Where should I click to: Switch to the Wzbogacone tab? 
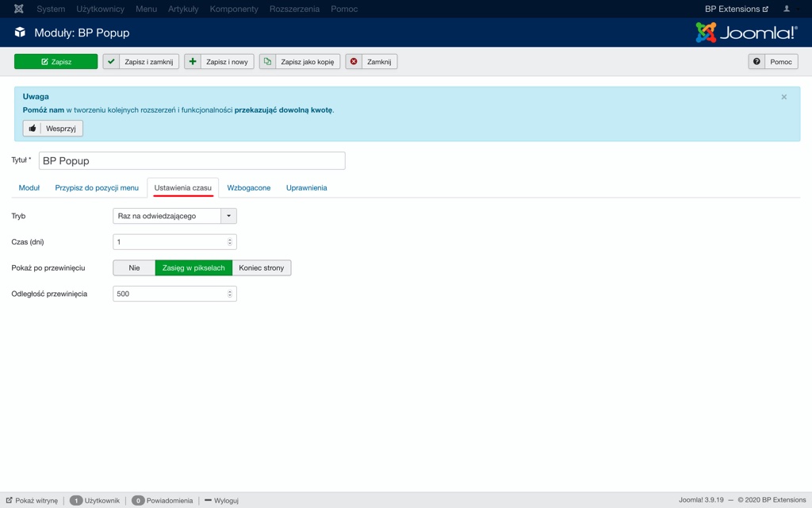[249, 188]
